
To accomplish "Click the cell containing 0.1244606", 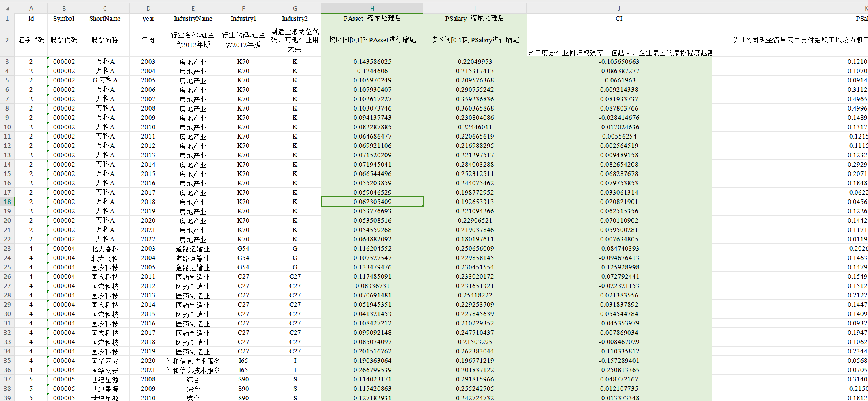I will click(372, 71).
